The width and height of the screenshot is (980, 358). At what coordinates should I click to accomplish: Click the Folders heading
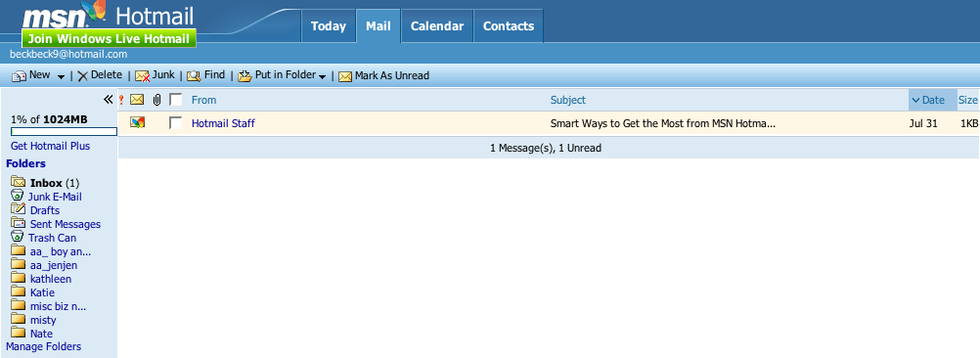click(25, 163)
